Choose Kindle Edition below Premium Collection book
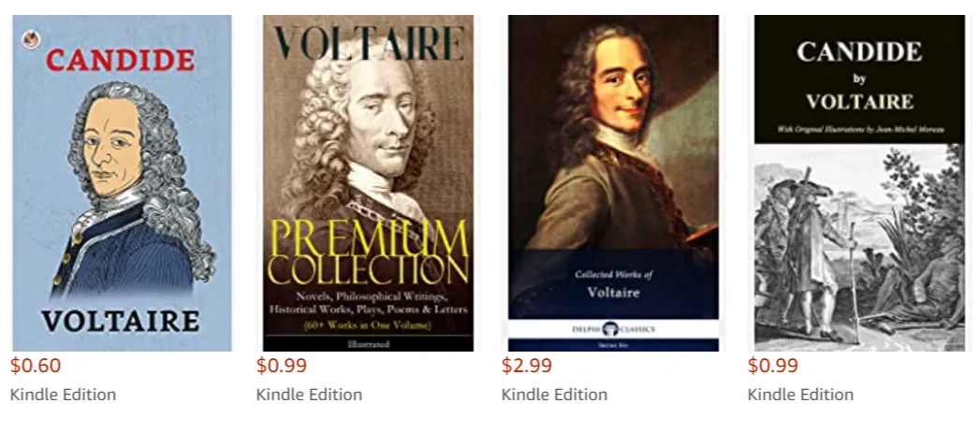Viewport: 980px width, 432px height. pos(309,395)
